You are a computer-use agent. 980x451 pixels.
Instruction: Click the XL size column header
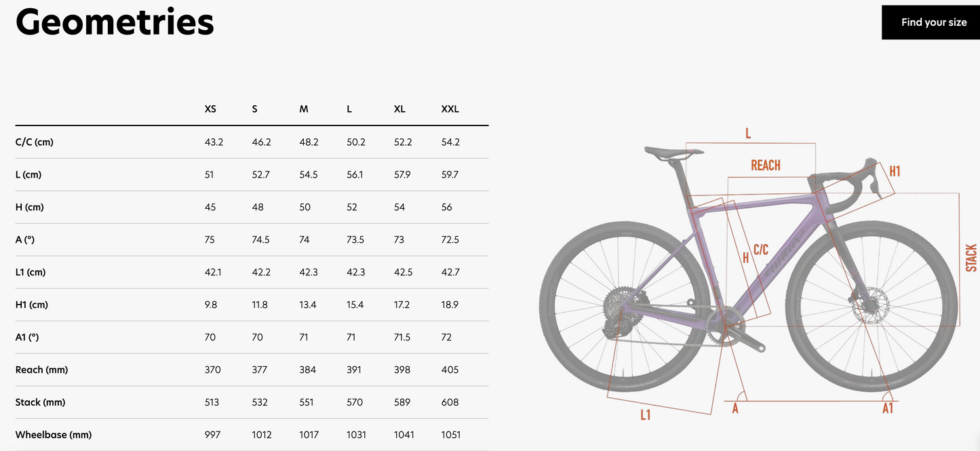pos(399,109)
